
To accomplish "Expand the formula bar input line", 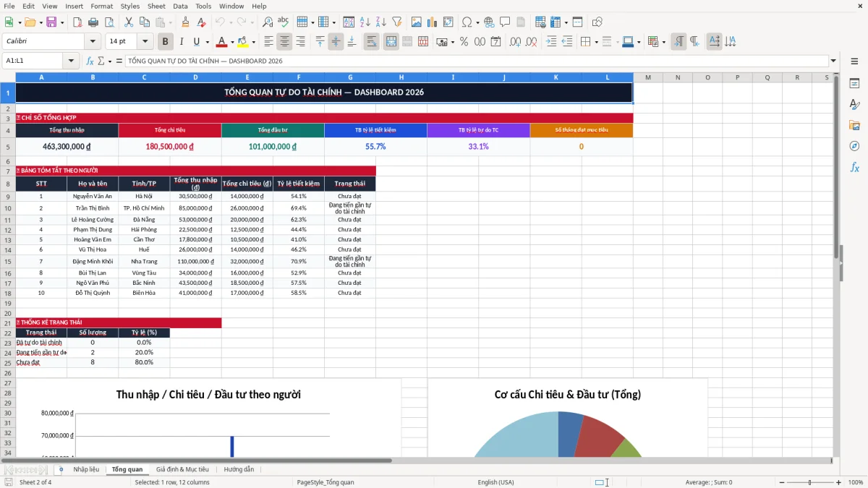I will [x=833, y=61].
